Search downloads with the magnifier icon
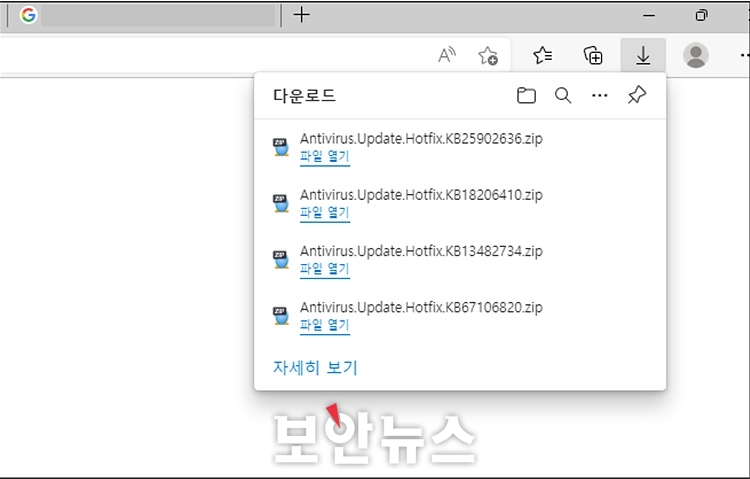Screen dimensions: 750x479 click(563, 96)
